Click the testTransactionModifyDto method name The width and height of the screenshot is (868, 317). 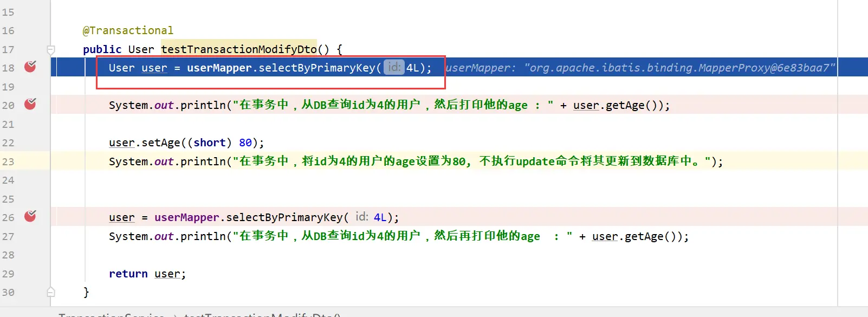point(239,49)
